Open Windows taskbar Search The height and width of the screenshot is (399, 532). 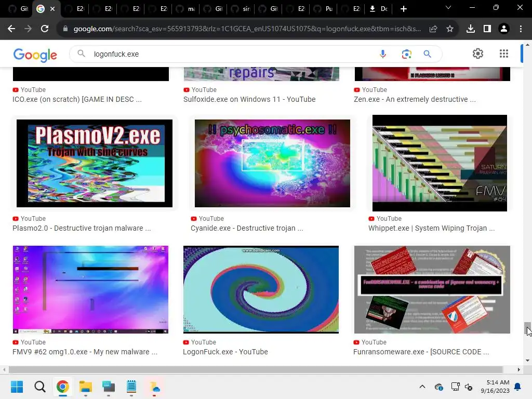tap(39, 387)
